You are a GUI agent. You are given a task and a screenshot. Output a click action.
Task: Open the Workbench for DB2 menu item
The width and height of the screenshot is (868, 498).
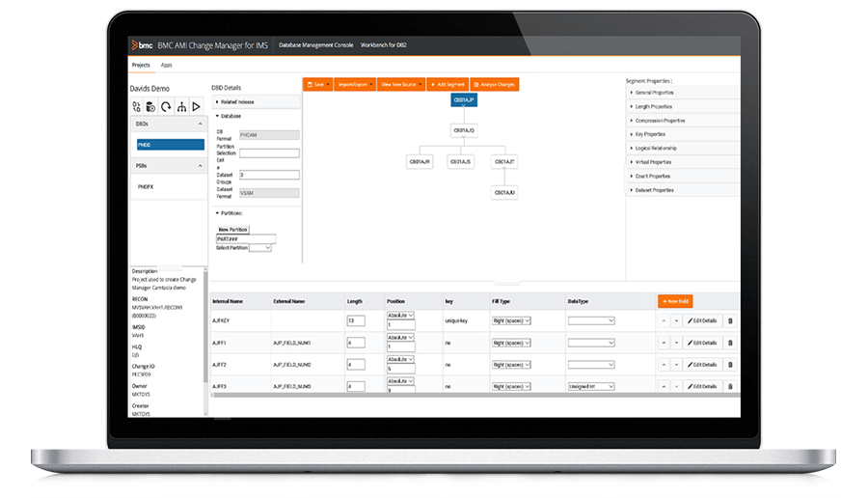click(x=385, y=44)
